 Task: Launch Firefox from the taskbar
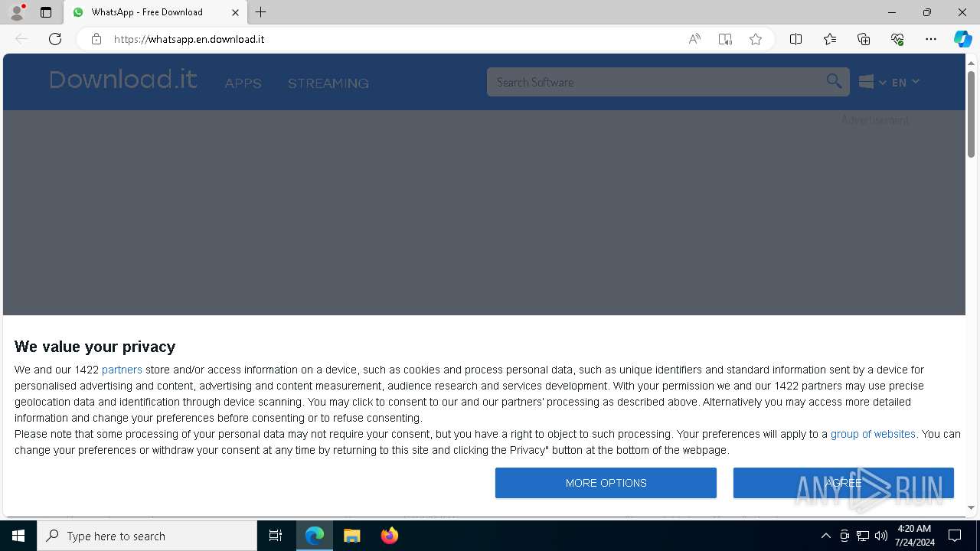[x=390, y=536]
